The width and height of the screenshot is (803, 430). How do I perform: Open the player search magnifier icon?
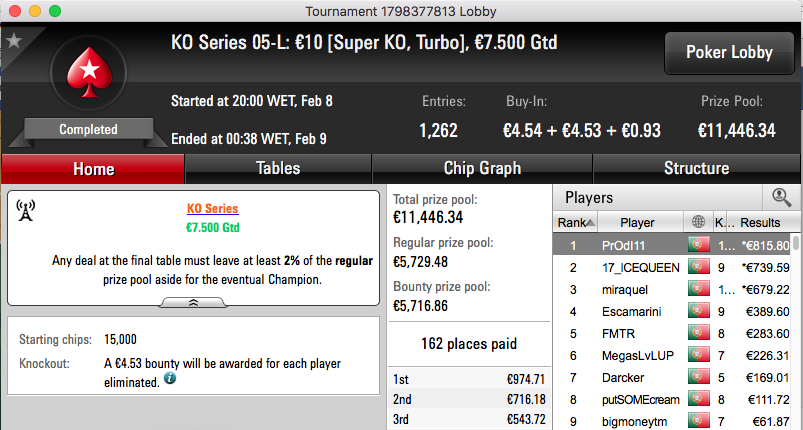click(781, 197)
